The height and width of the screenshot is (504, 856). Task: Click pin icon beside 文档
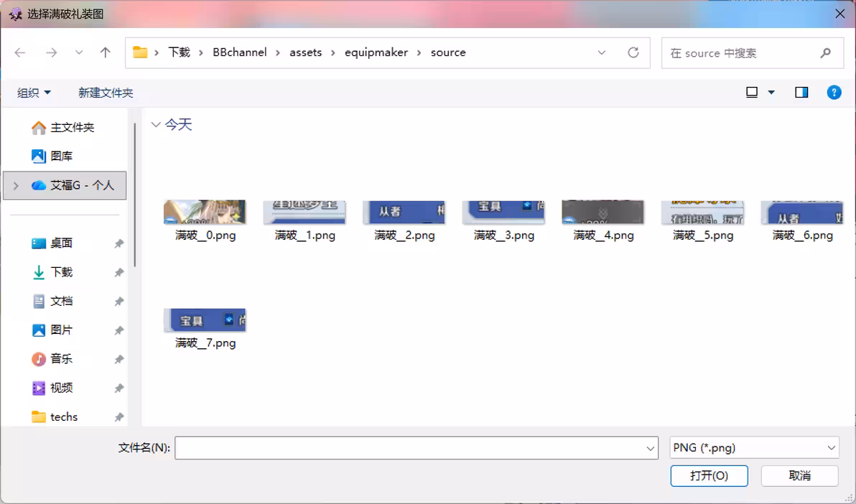click(x=118, y=302)
